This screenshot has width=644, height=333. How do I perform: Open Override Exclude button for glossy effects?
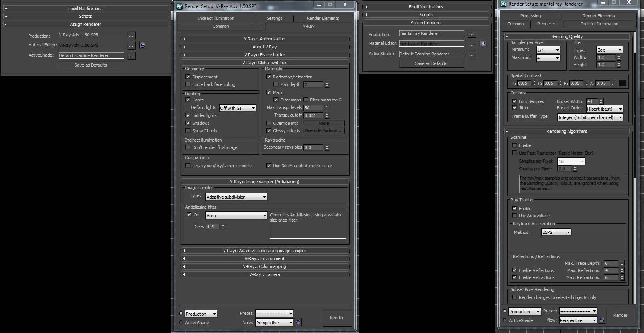click(x=324, y=131)
